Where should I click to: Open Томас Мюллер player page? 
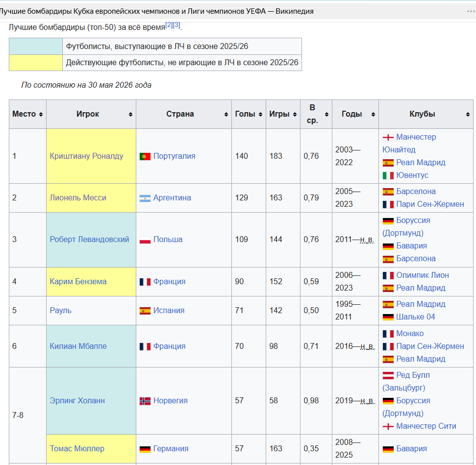coord(77,448)
